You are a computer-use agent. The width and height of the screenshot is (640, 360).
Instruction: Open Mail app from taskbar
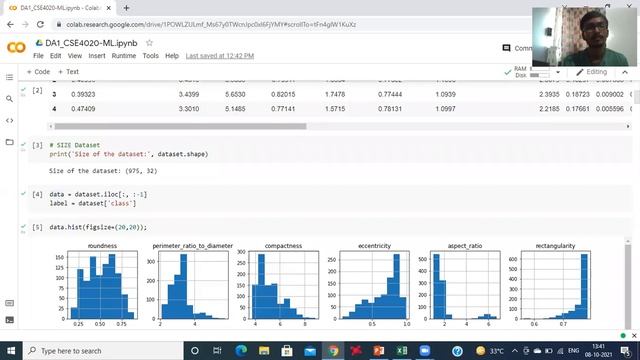[x=310, y=351]
